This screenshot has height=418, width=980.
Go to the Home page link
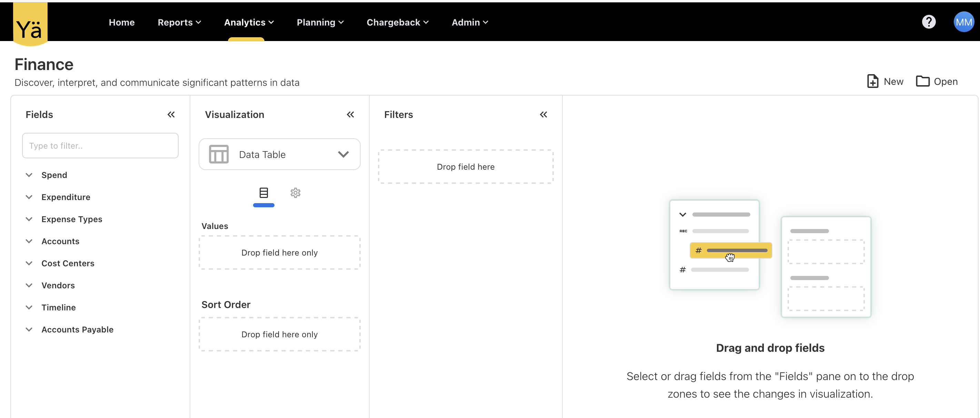point(121,22)
